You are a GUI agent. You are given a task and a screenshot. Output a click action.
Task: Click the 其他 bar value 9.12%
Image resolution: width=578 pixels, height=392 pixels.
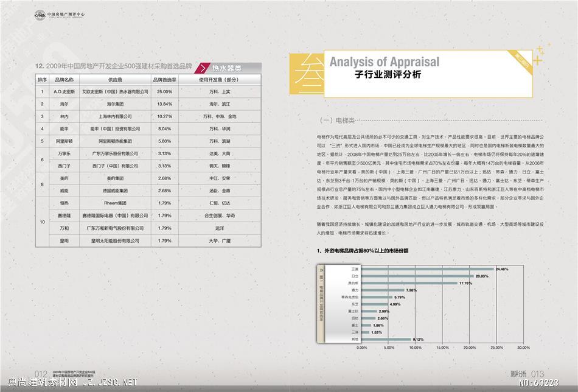(x=418, y=339)
